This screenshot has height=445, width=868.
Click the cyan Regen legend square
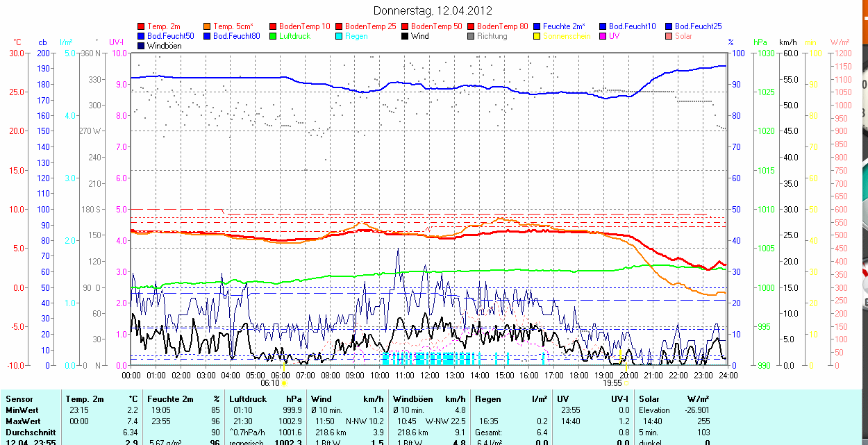pos(340,36)
